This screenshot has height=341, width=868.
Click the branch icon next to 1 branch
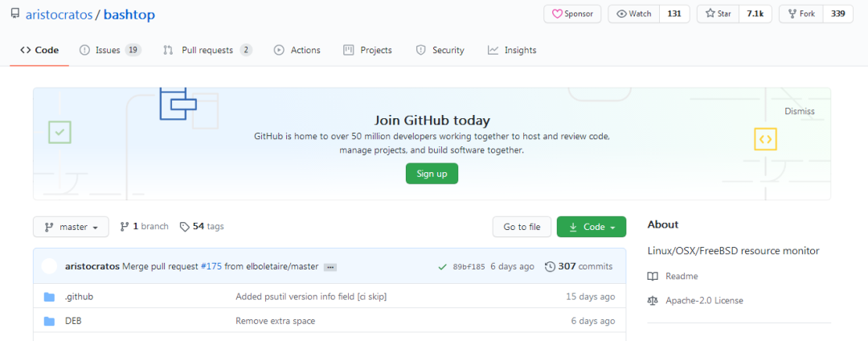click(124, 227)
